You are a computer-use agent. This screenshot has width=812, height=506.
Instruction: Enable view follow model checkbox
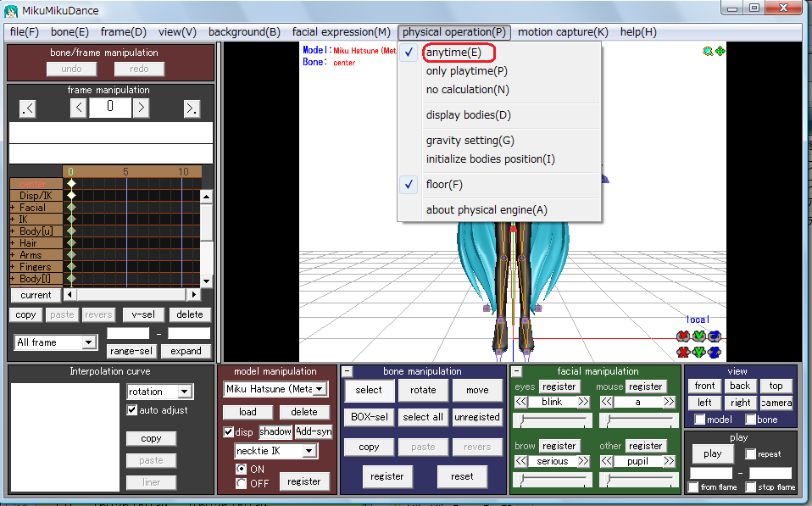click(699, 419)
